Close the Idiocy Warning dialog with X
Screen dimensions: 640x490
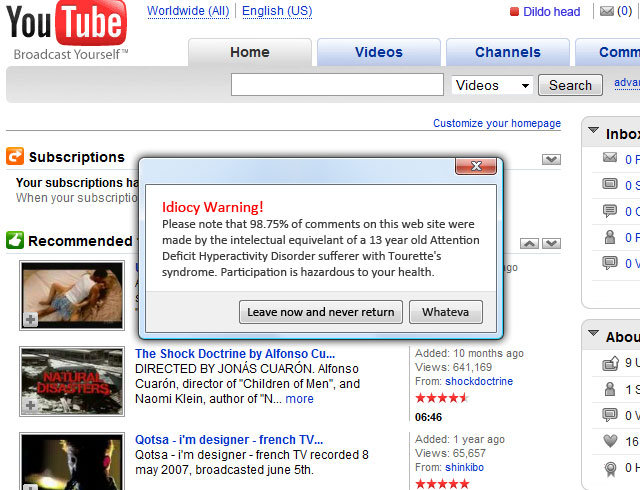click(476, 166)
